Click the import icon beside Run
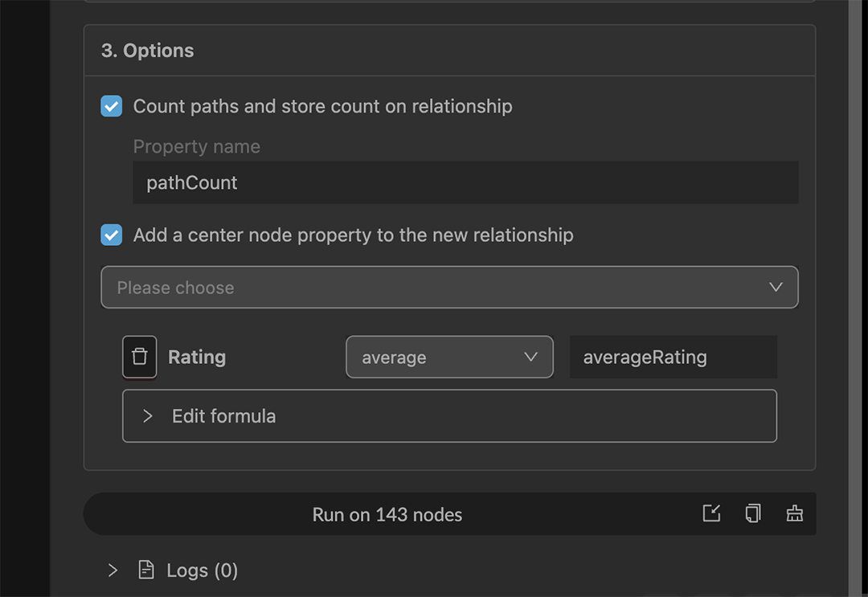Image resolution: width=868 pixels, height=597 pixels. (x=711, y=513)
